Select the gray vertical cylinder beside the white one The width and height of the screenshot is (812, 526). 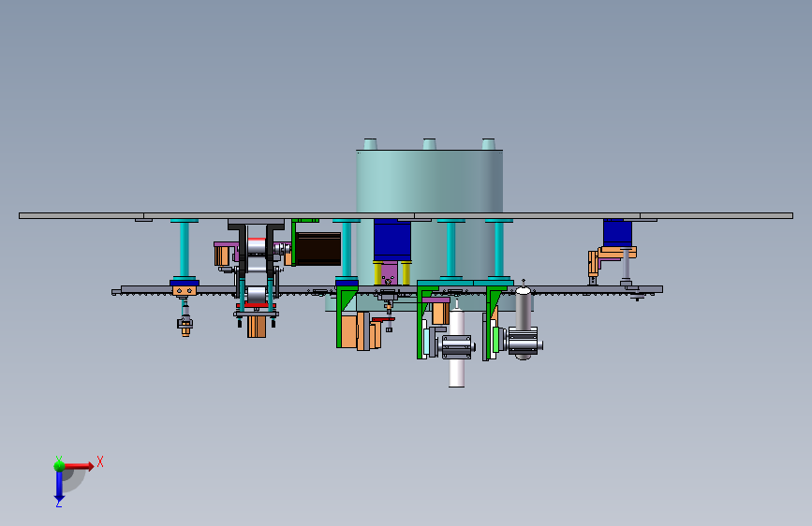(524, 309)
